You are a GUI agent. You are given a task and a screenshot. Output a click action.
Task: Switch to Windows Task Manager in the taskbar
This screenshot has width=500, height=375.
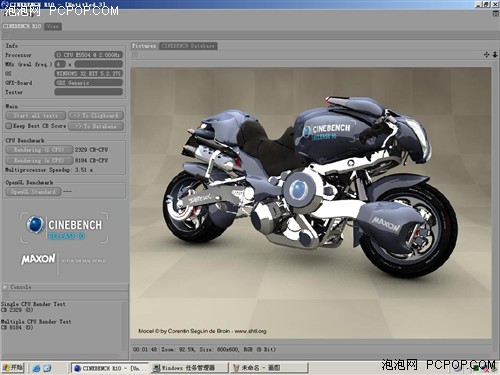tap(189, 368)
